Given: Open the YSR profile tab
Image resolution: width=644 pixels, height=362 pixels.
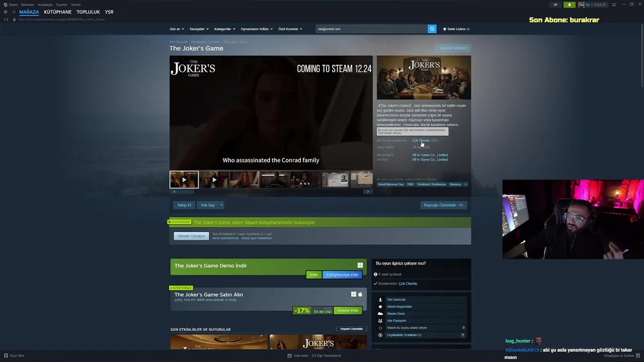Looking at the screenshot, I should click(x=109, y=12).
